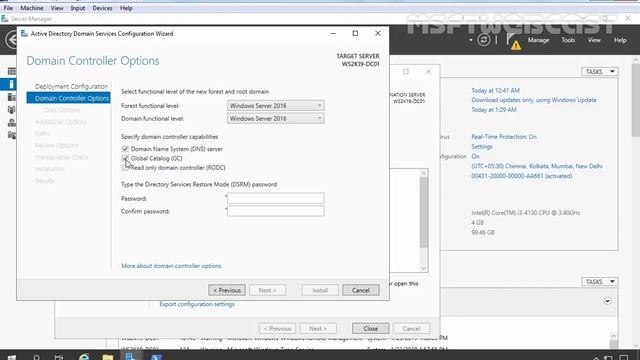Go to Deployment Configuration wizard step
Viewport: 640px width, 360px height.
pos(71,87)
